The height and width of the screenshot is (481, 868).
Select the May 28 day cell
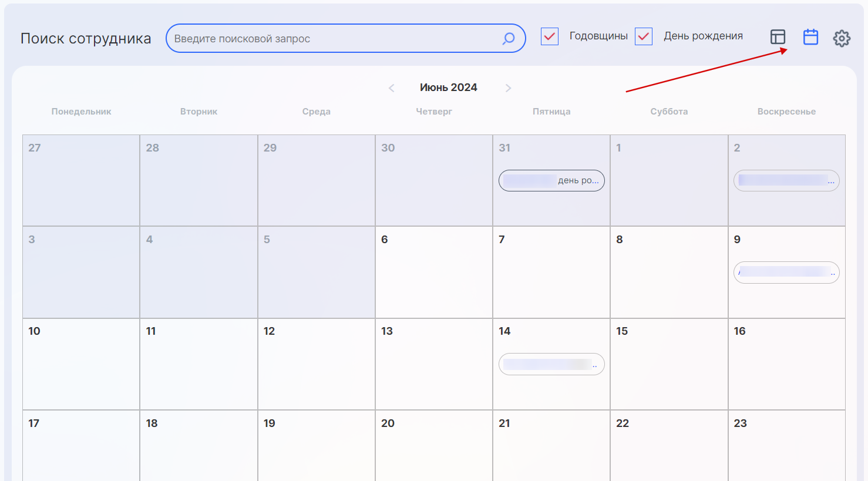(x=199, y=182)
